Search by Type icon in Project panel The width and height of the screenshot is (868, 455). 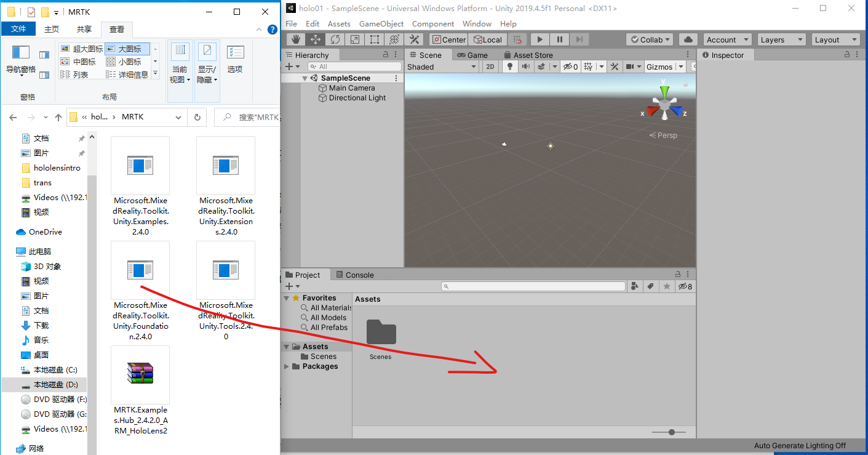pyautogui.click(x=635, y=286)
